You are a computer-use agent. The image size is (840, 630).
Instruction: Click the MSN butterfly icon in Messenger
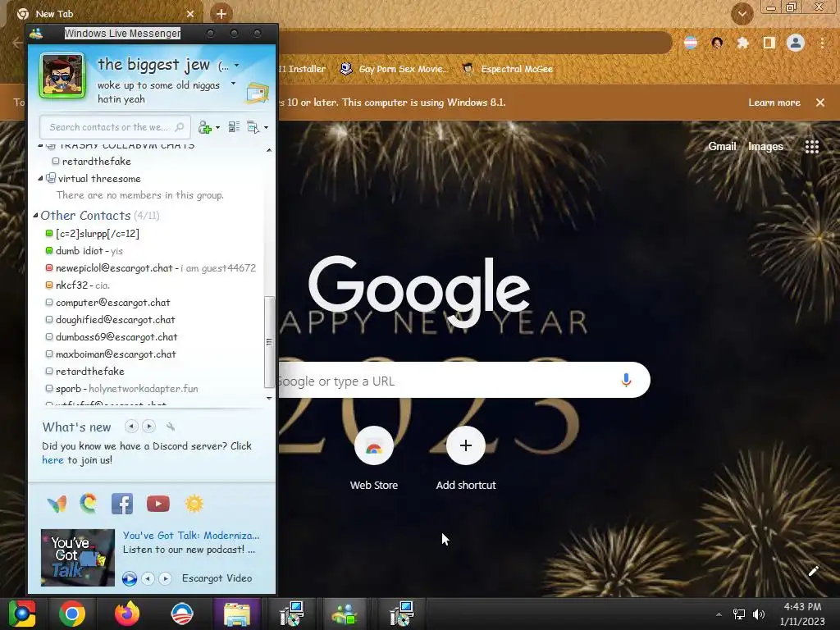point(57,504)
